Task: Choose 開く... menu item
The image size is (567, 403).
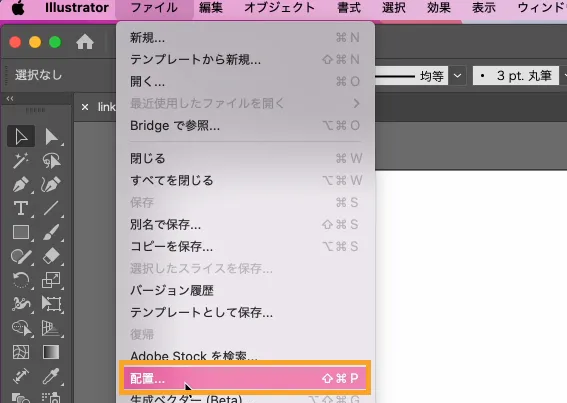Action: 245,81
